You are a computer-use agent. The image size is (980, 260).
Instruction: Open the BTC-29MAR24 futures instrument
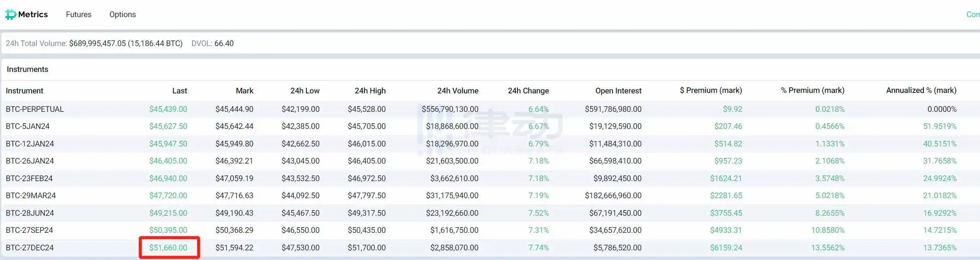pos(31,196)
